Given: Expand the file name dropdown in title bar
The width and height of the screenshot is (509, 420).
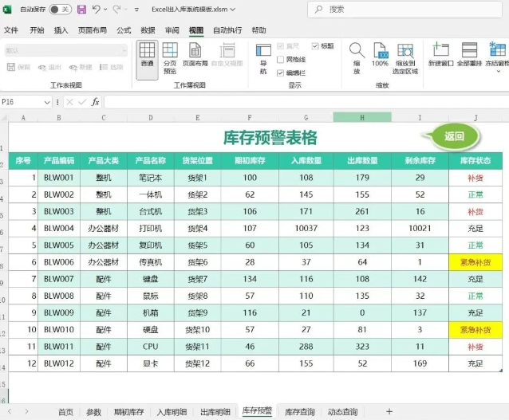Looking at the screenshot, I should point(233,10).
